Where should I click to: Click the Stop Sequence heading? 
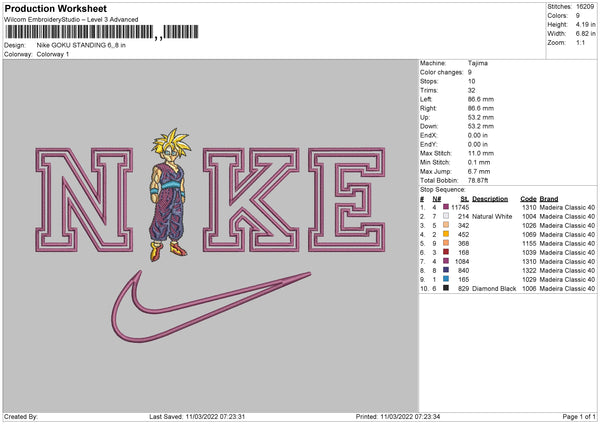(x=443, y=189)
